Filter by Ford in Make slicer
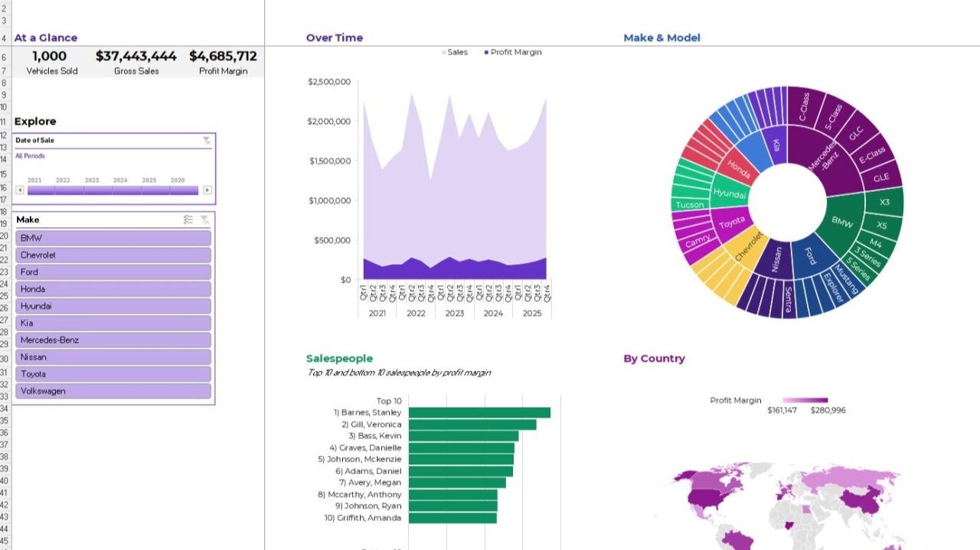 click(x=113, y=272)
